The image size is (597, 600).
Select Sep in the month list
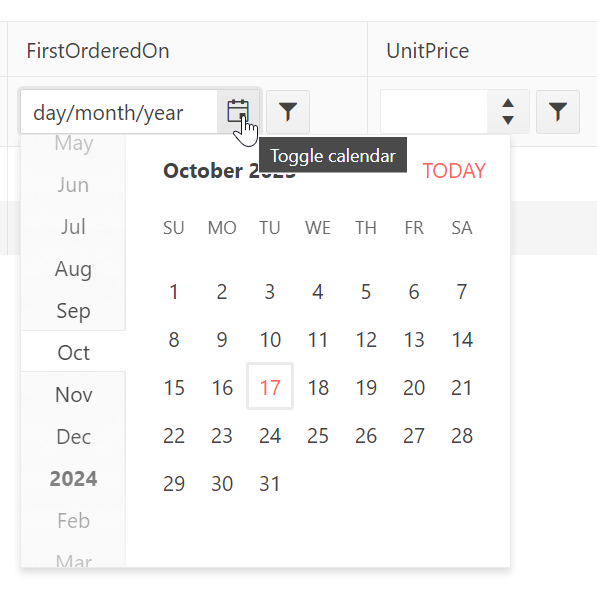click(73, 310)
